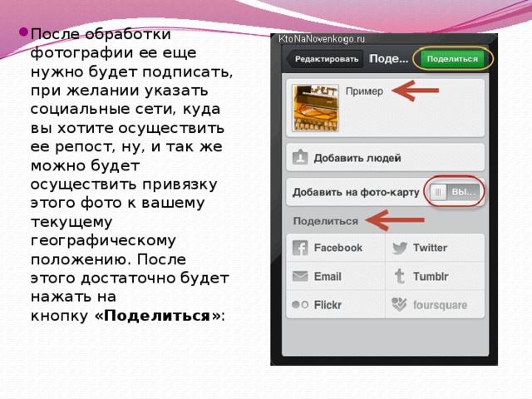Toggle the Добавить на фото-карту switch
The height and width of the screenshot is (399, 532).
click(455, 192)
